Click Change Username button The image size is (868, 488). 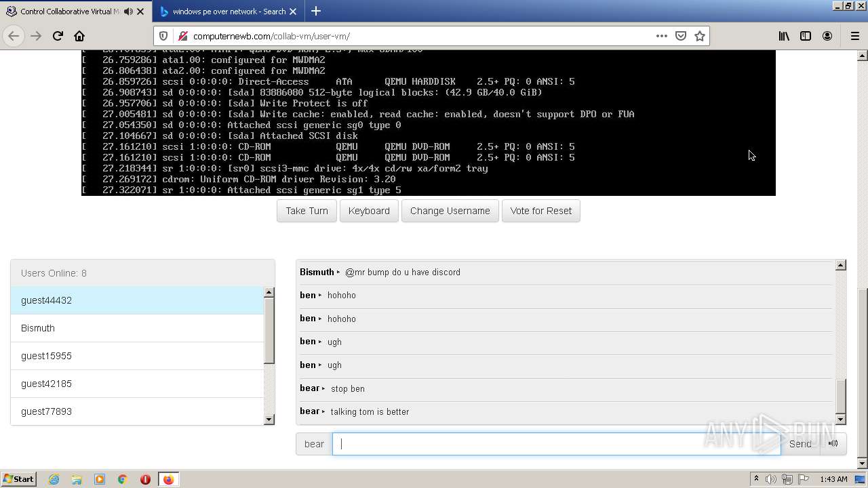[x=450, y=211]
